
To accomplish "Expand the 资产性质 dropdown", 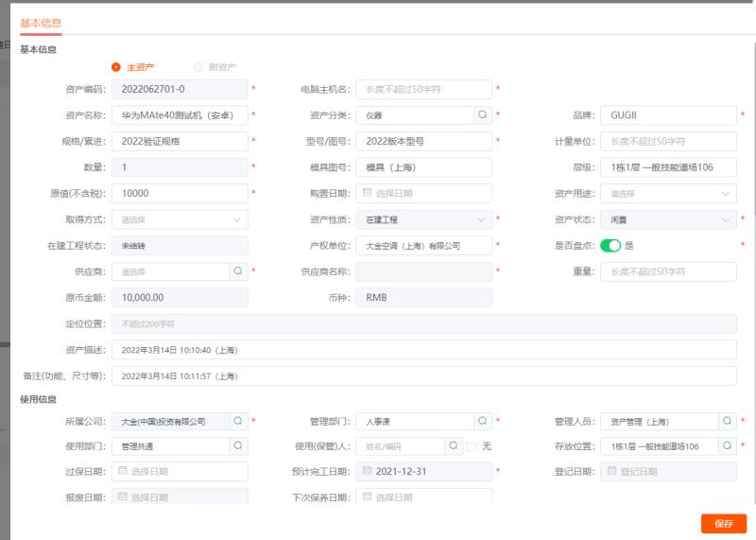I will pos(423,219).
